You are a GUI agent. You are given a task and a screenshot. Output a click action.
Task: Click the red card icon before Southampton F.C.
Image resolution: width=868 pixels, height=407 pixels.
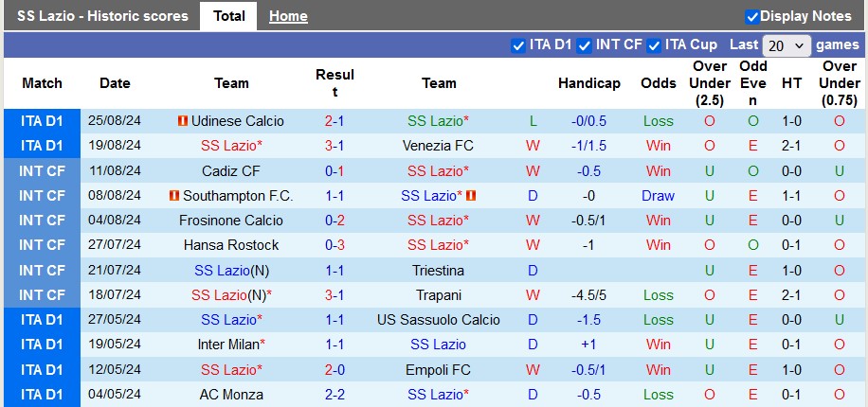174,196
